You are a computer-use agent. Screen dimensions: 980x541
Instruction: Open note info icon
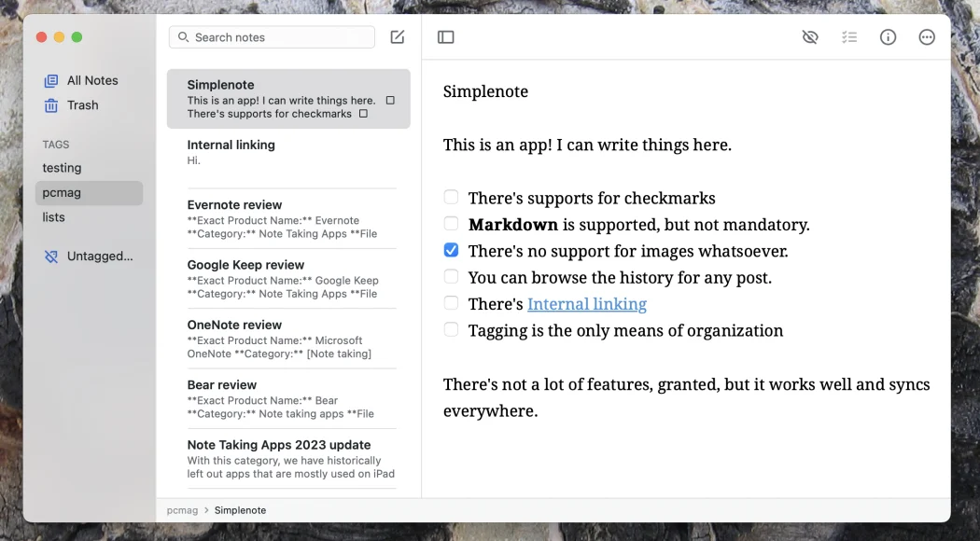(889, 37)
